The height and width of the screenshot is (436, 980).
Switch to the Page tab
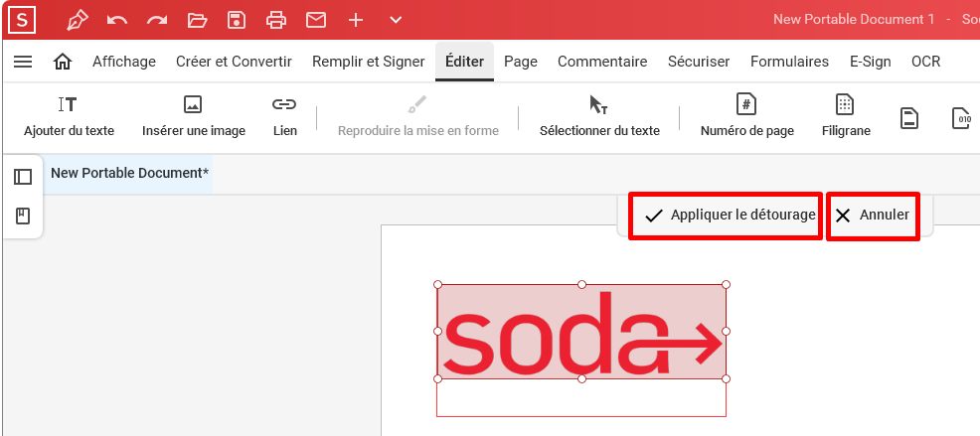click(521, 62)
